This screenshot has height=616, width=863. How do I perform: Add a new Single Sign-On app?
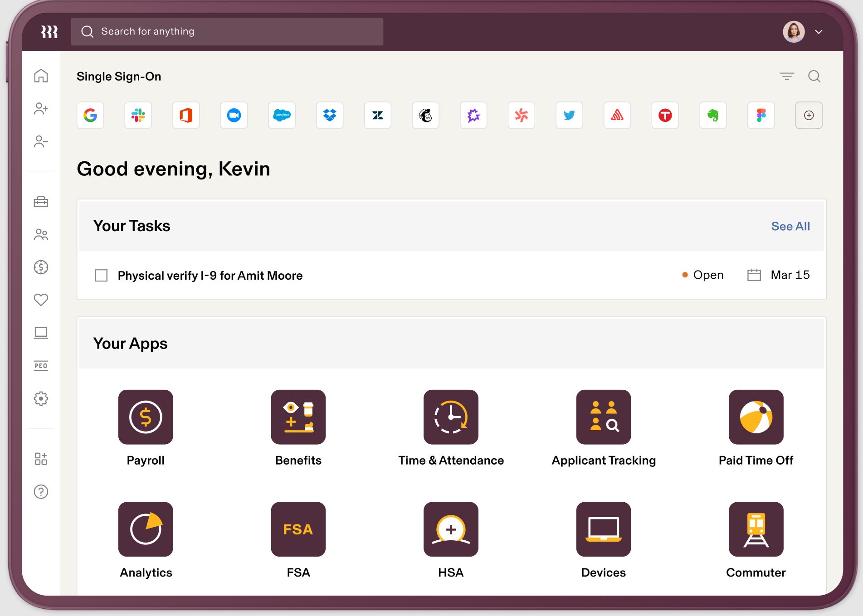point(809,115)
